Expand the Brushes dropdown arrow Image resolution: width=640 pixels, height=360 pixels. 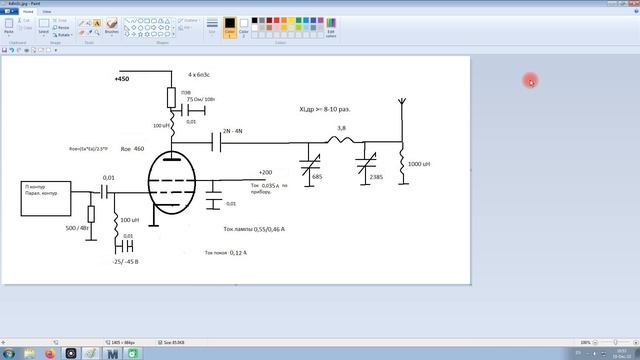tap(111, 36)
